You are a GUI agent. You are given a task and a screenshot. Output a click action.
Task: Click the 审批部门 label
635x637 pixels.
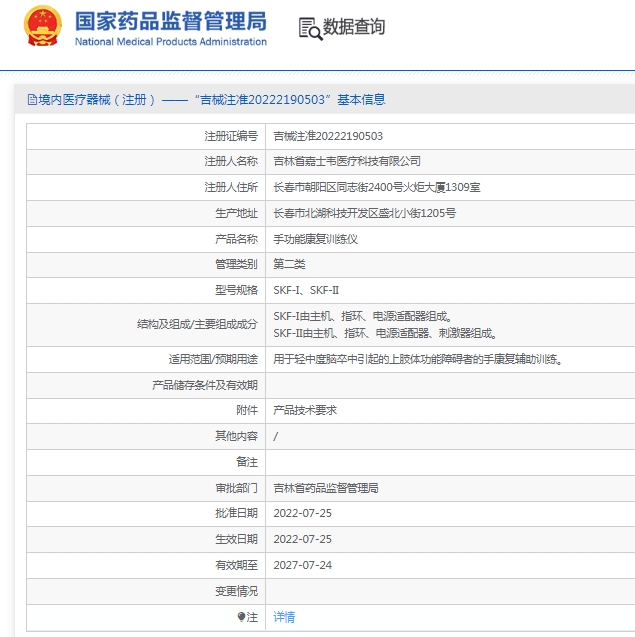pos(236,488)
